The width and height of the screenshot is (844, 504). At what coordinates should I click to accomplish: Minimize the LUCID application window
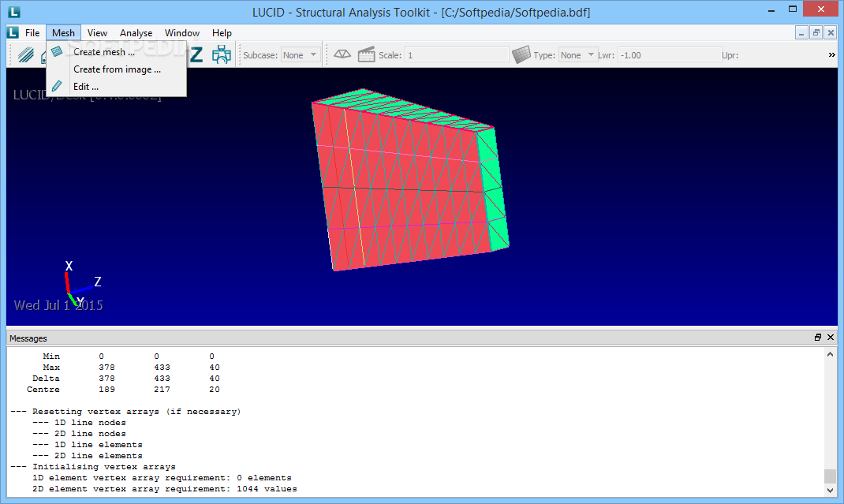coord(772,9)
